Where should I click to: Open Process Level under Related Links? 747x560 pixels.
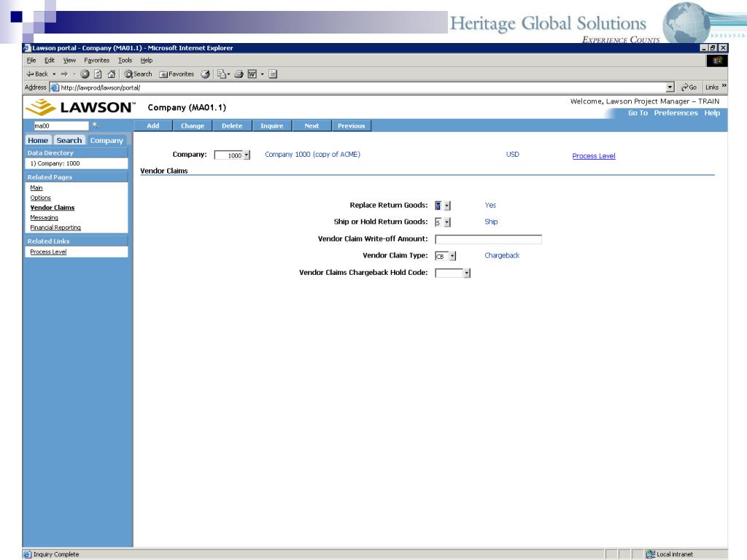pyautogui.click(x=48, y=252)
